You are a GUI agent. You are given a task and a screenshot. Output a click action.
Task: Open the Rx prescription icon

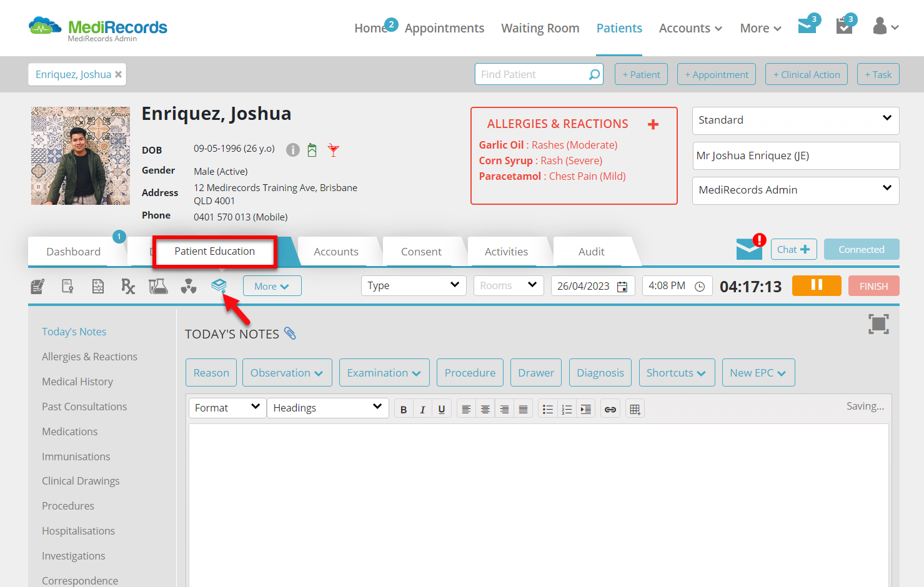tap(128, 286)
